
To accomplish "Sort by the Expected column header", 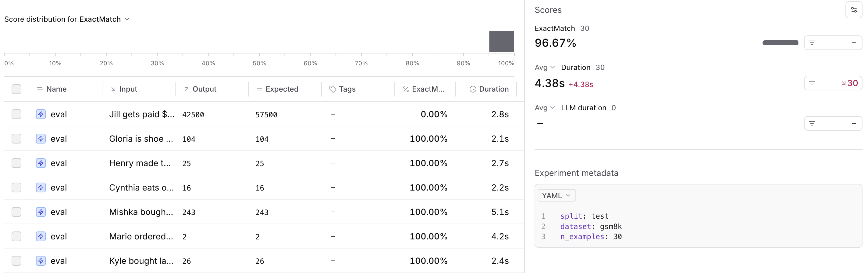I will coord(281,89).
